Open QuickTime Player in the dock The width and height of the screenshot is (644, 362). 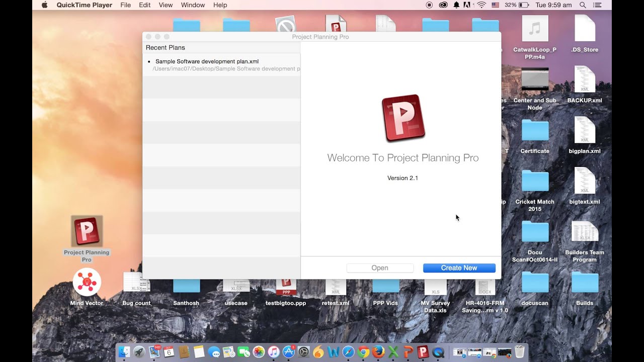click(438, 352)
